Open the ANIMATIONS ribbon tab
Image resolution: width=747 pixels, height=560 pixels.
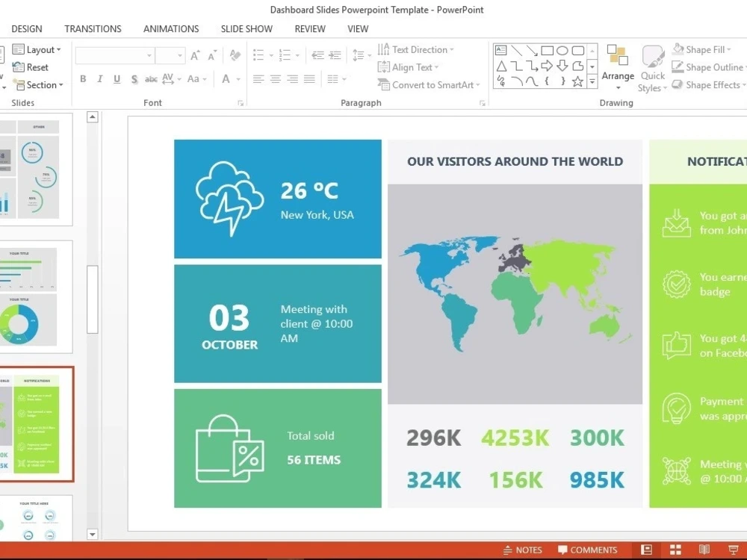click(x=171, y=29)
